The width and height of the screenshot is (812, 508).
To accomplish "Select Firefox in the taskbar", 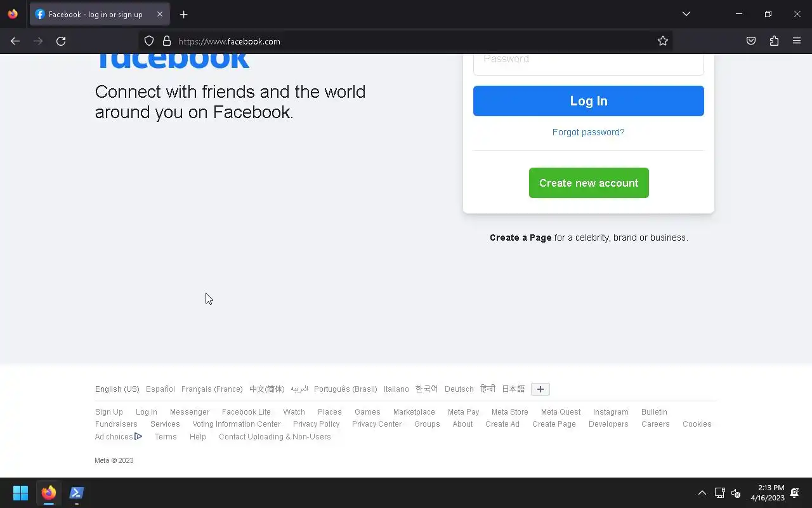I will pyautogui.click(x=49, y=493).
